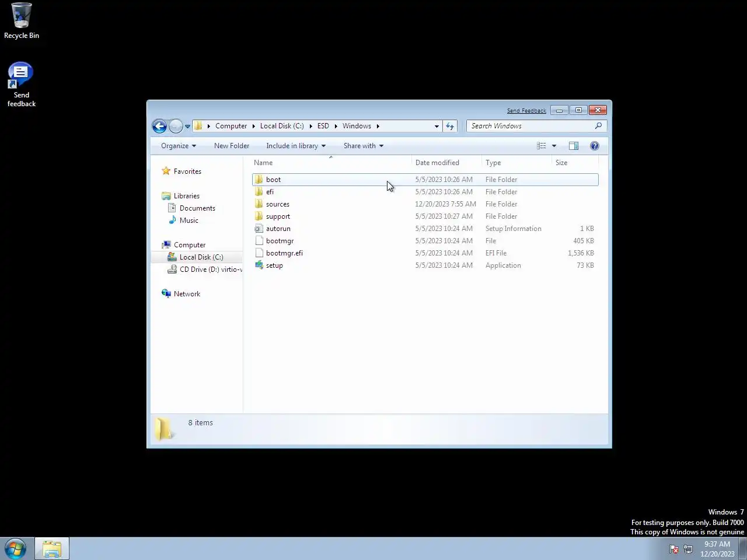Click the 1,536 KB size cell
Image resolution: width=747 pixels, height=560 pixels.
[x=581, y=253]
